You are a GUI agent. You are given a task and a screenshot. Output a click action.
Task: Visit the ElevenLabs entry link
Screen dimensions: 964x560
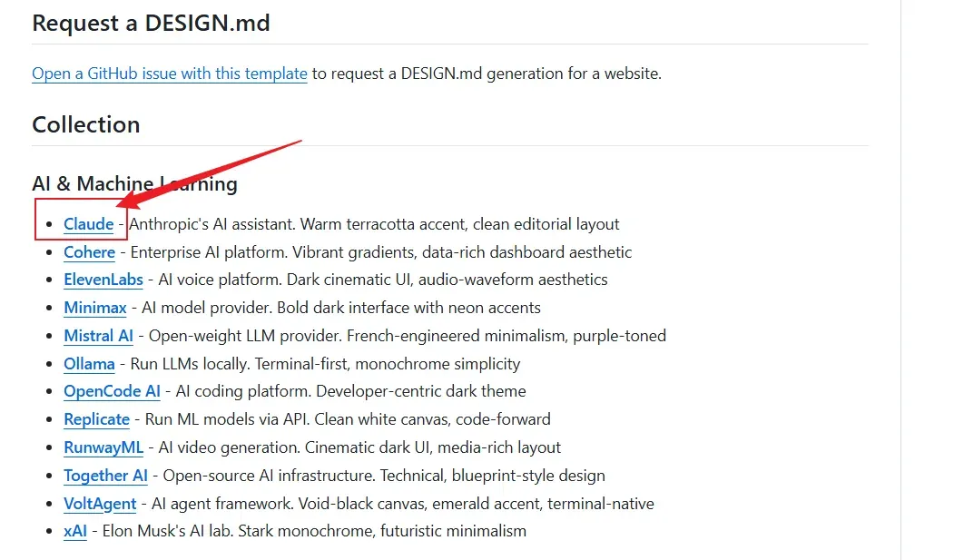pos(103,280)
